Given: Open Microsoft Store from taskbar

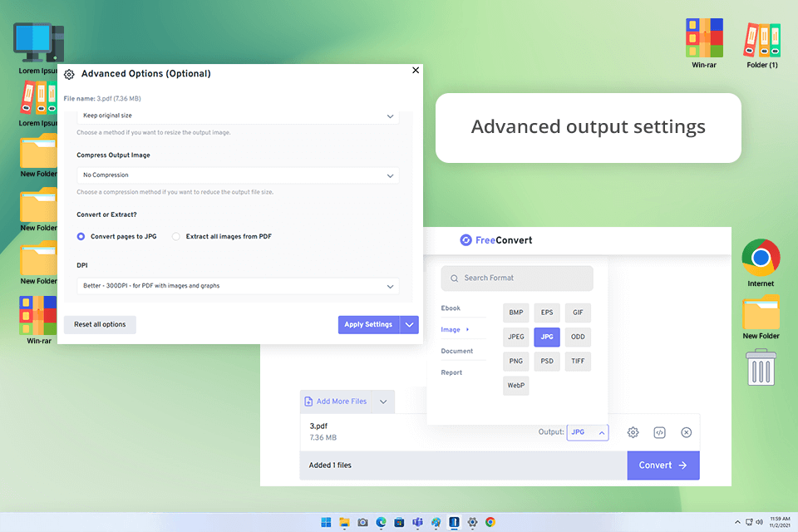Looking at the screenshot, I should 400,522.
